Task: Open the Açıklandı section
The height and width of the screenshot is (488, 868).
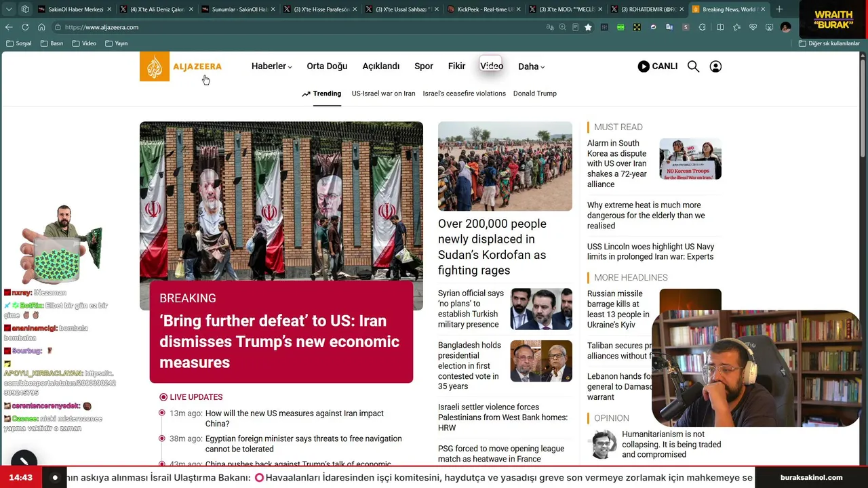Action: pos(381,66)
